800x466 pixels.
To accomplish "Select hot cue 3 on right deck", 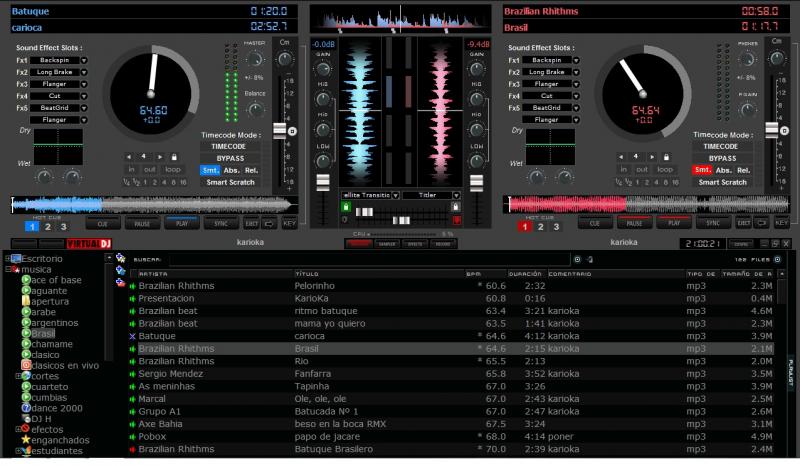I will point(556,227).
